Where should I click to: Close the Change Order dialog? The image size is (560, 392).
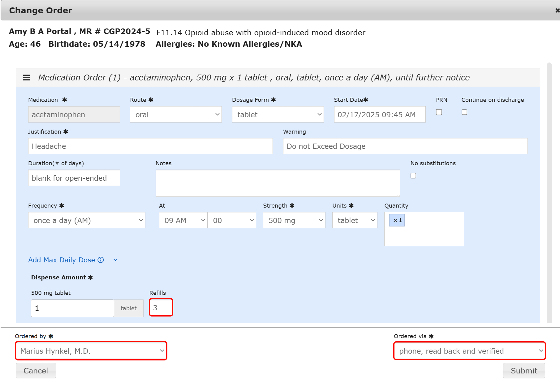click(x=557, y=10)
